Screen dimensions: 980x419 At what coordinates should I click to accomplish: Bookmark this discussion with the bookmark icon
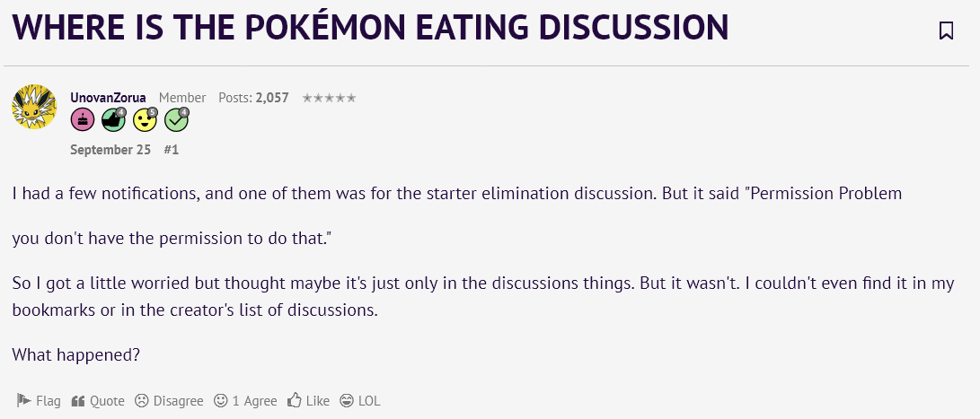[946, 30]
